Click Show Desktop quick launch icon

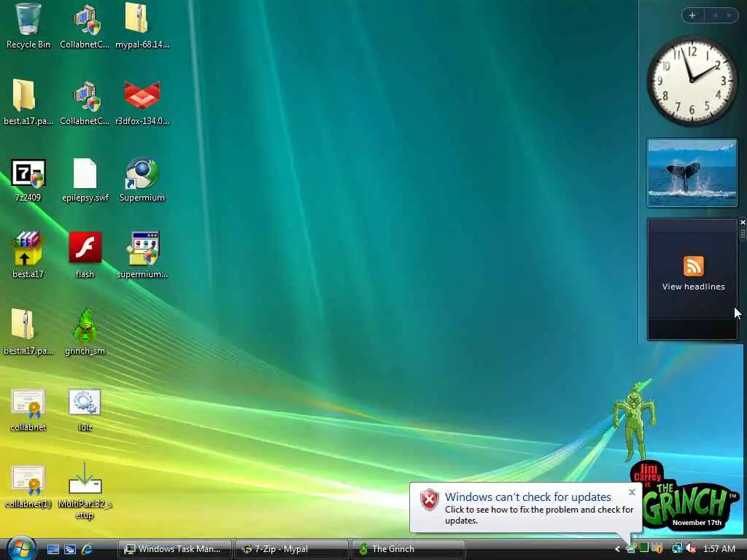coord(53,549)
